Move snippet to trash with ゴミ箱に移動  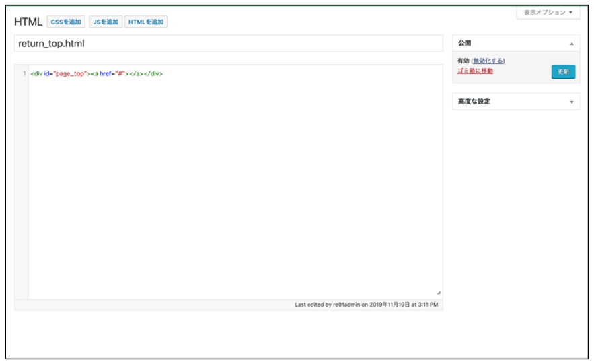point(475,71)
